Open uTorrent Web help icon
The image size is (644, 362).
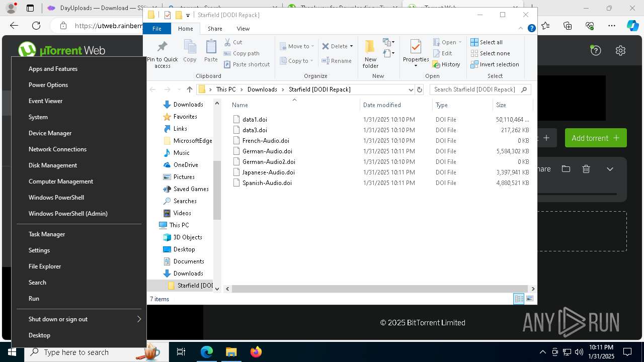pyautogui.click(x=596, y=50)
